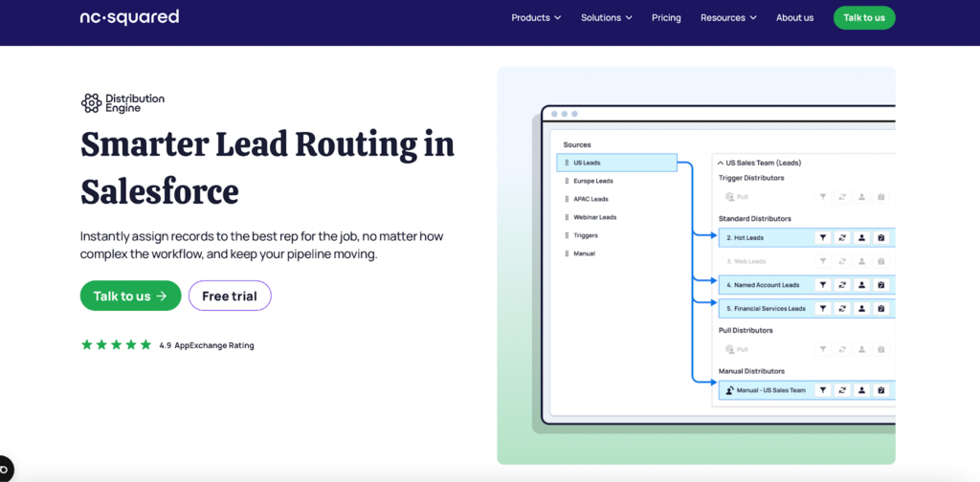Click the filter icon on Hot Leads row
This screenshot has height=482, width=980.
tap(822, 237)
